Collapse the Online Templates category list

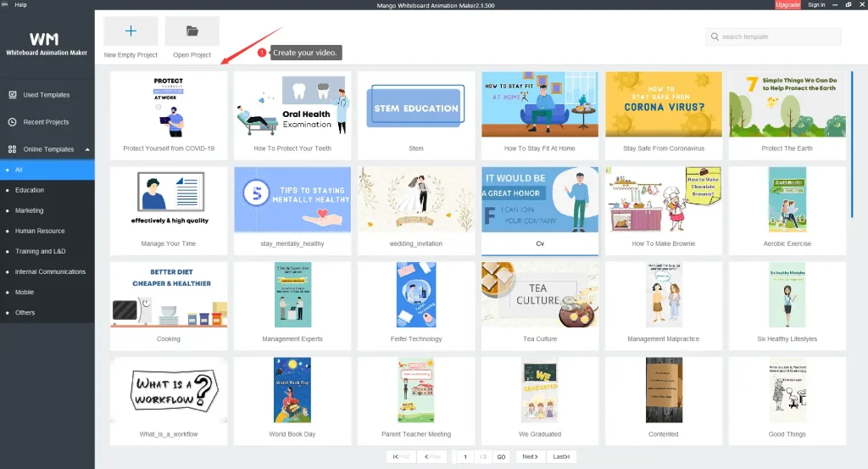click(x=86, y=149)
